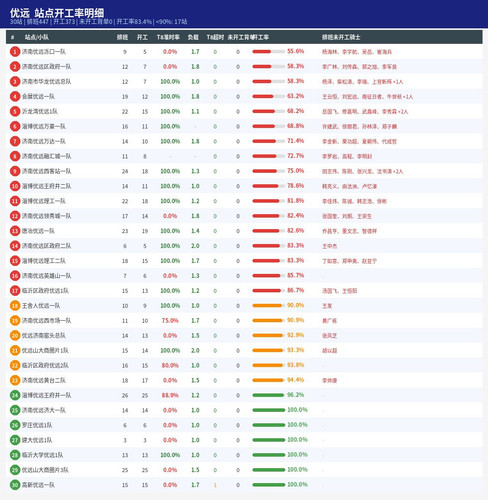The width and height of the screenshot is (488, 500).
Task: Click the red rank badge number 1
Action: [x=15, y=52]
